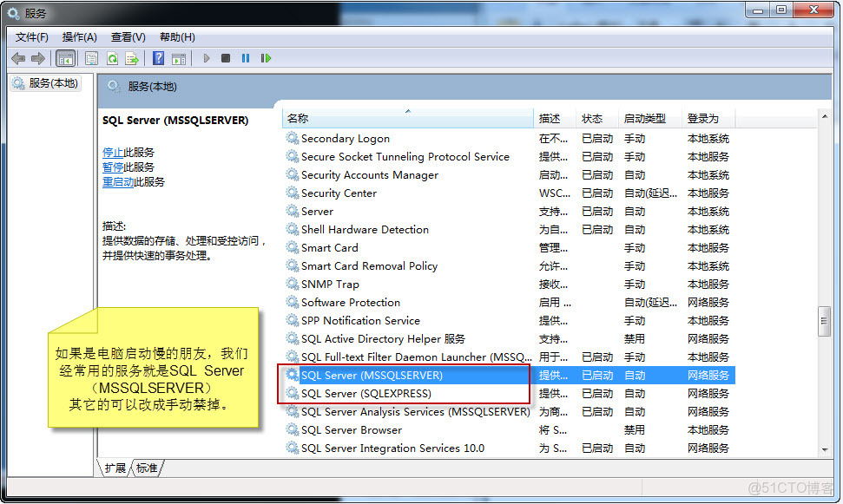Click the Refresh toolbar icon

tap(112, 58)
